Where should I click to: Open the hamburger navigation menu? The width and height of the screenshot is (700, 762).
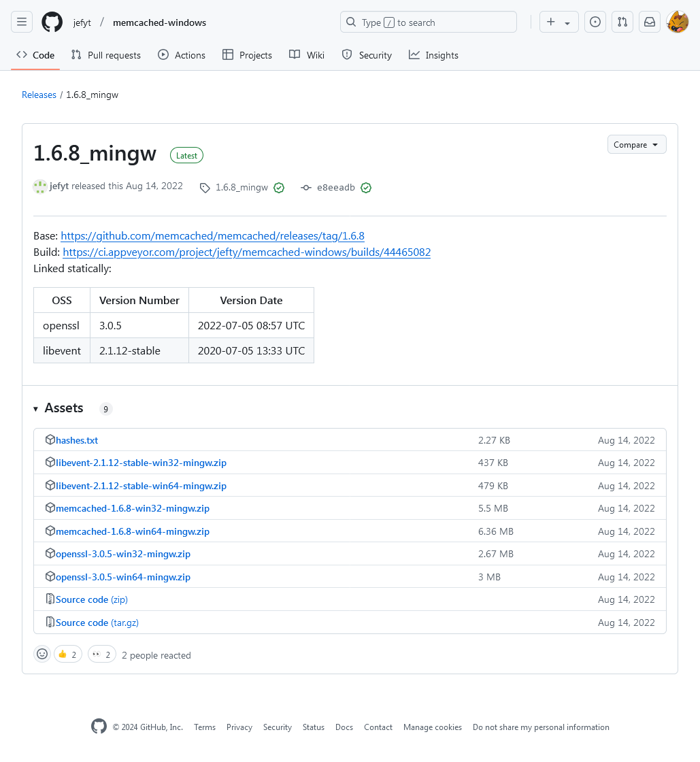(22, 22)
